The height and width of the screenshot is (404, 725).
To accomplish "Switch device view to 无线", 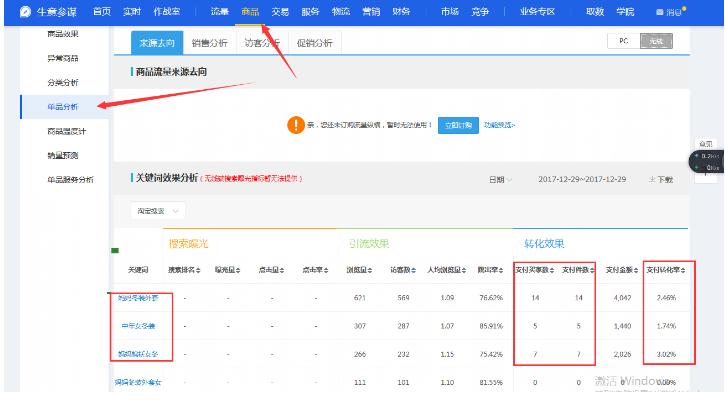I will (x=656, y=41).
